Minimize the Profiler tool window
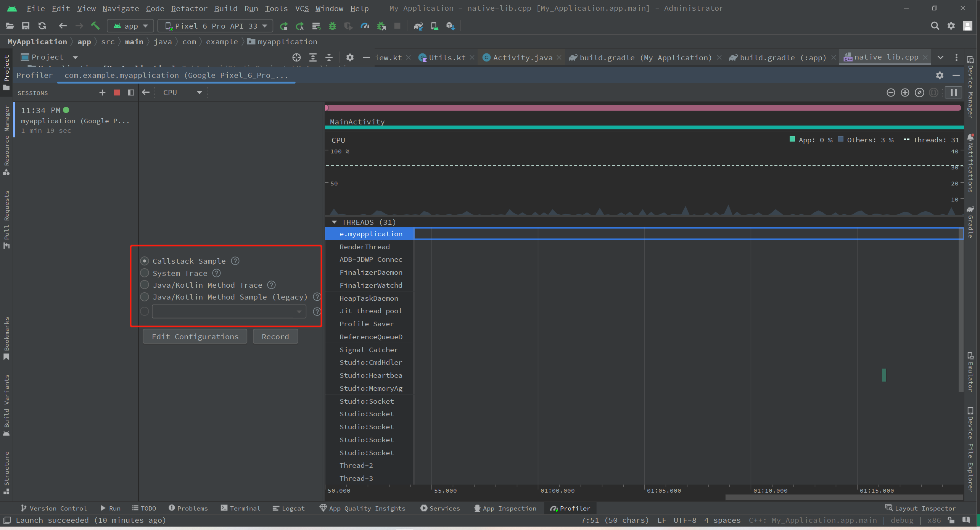980x530 pixels. tap(956, 75)
